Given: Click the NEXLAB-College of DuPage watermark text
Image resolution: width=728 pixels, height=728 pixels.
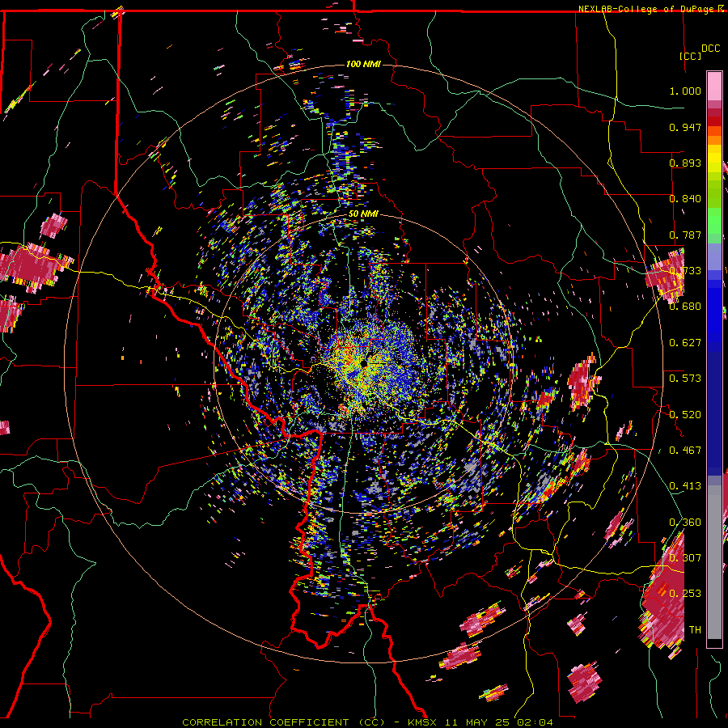Looking at the screenshot, I should tap(645, 9).
